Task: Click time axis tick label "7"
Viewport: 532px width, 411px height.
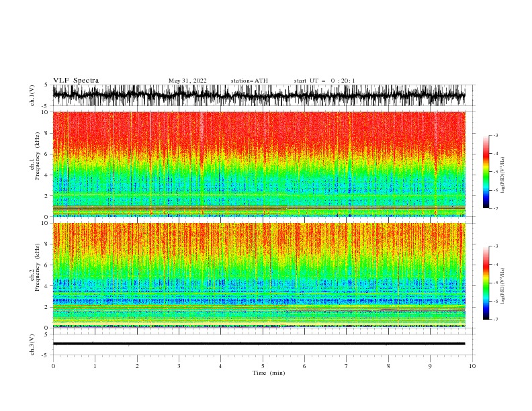Action: click(347, 366)
